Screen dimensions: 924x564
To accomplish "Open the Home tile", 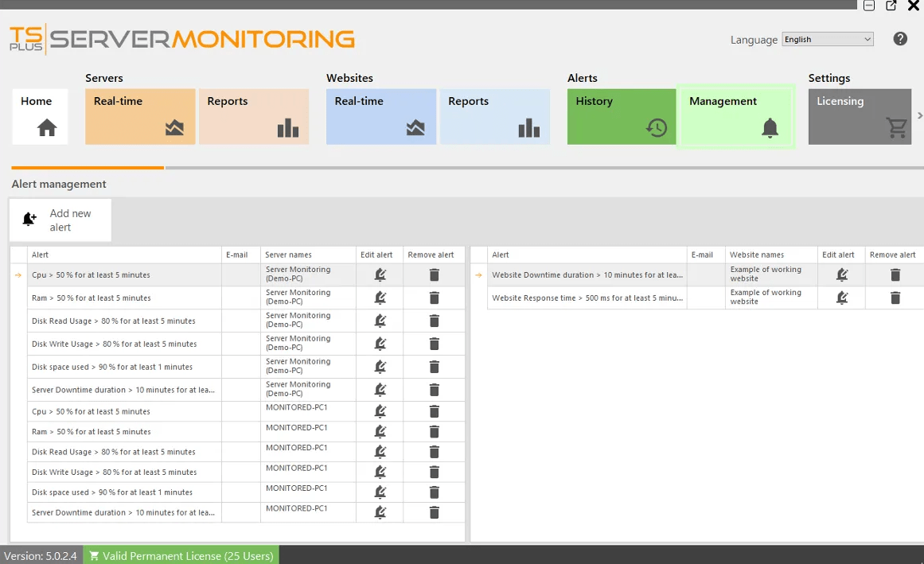I will [x=40, y=117].
